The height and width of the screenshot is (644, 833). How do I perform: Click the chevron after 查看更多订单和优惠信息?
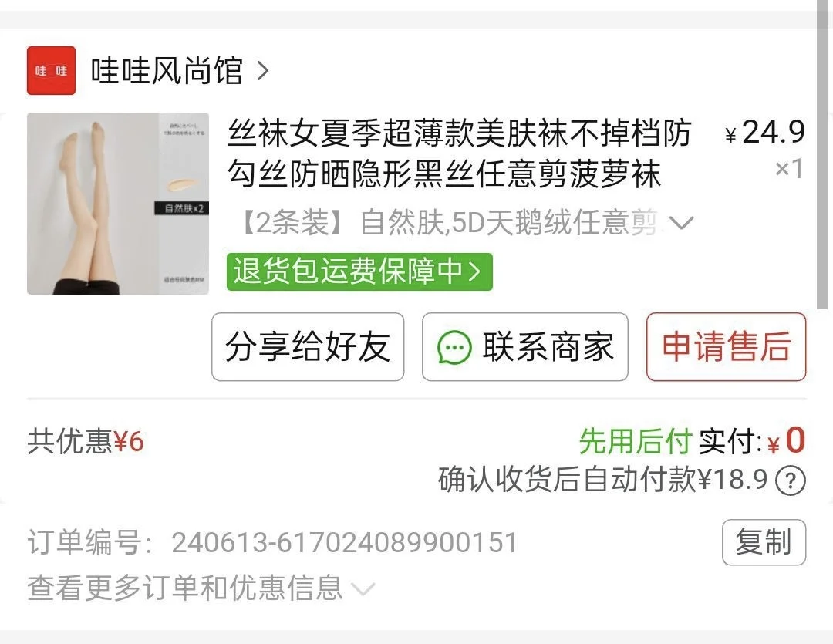(364, 589)
